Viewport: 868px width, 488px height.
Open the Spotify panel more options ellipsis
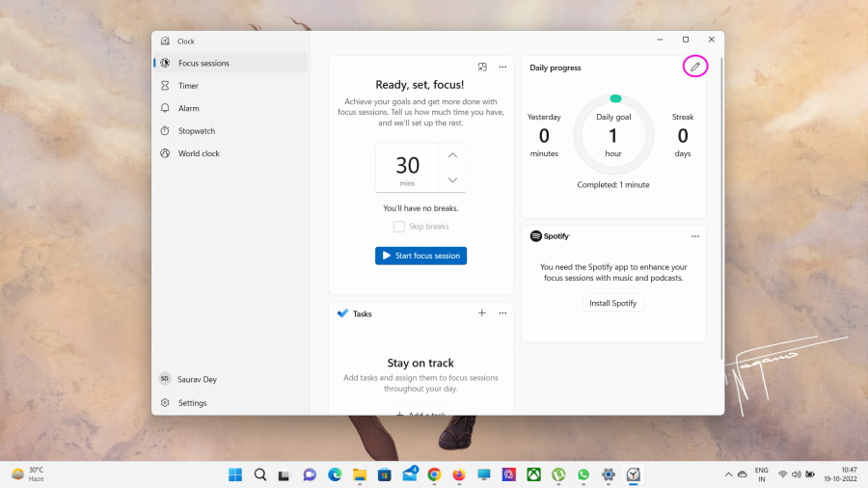click(694, 236)
